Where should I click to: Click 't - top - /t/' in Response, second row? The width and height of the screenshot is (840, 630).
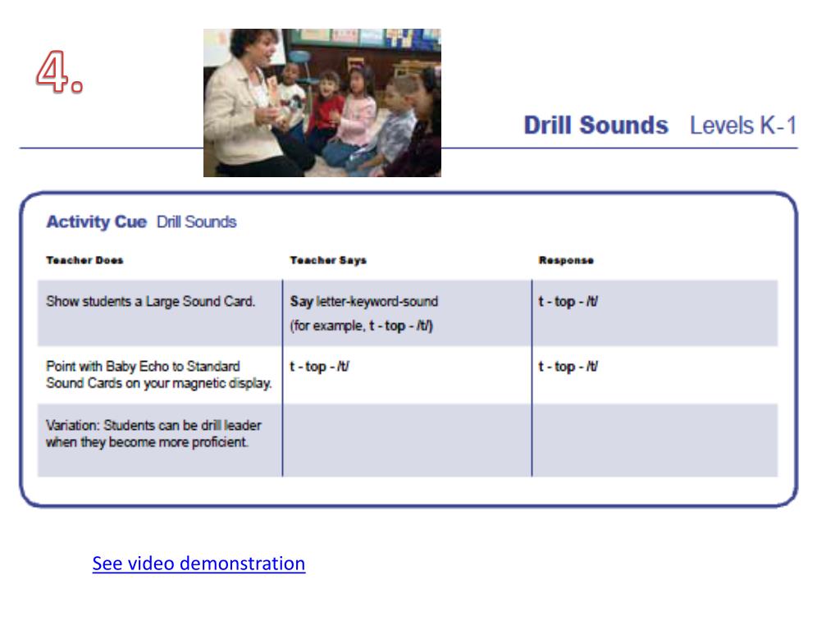568,367
